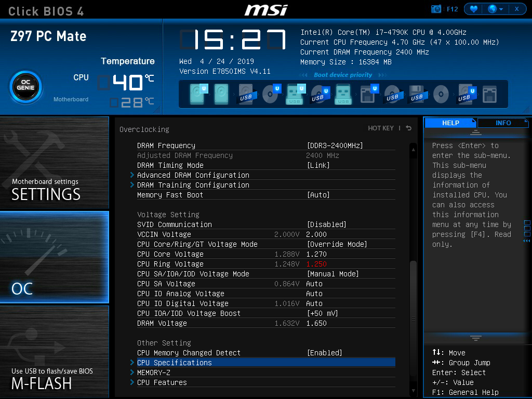The height and width of the screenshot is (399, 532).
Task: Select the last network boot device icon
Action: point(489,94)
